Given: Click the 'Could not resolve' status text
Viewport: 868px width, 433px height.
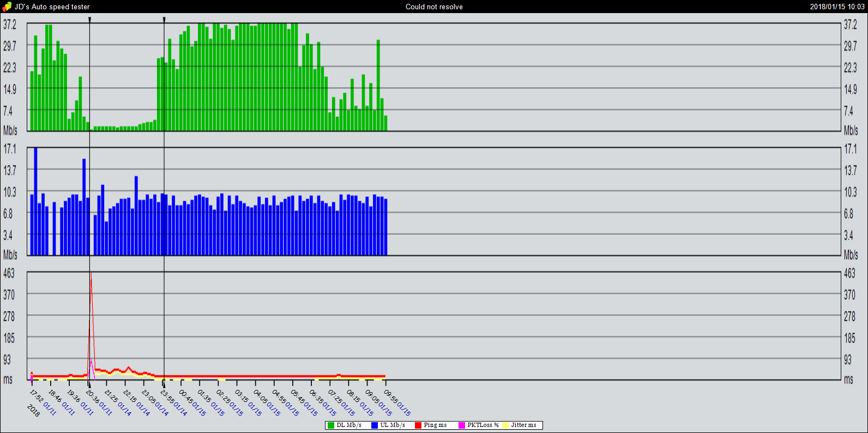Looking at the screenshot, I should 434,7.
